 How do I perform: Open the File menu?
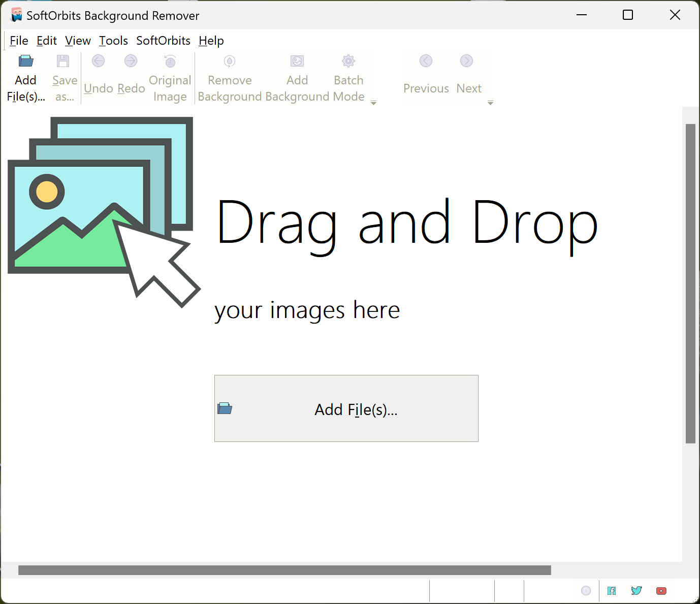click(19, 41)
